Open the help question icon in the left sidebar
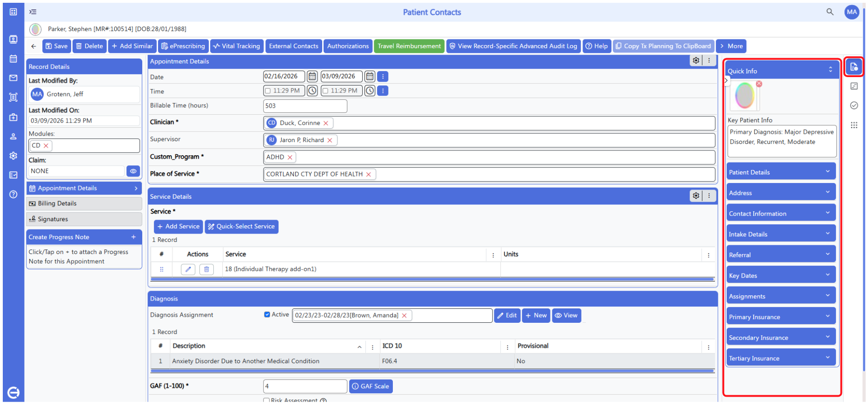The height and width of the screenshot is (405, 868). point(13,194)
